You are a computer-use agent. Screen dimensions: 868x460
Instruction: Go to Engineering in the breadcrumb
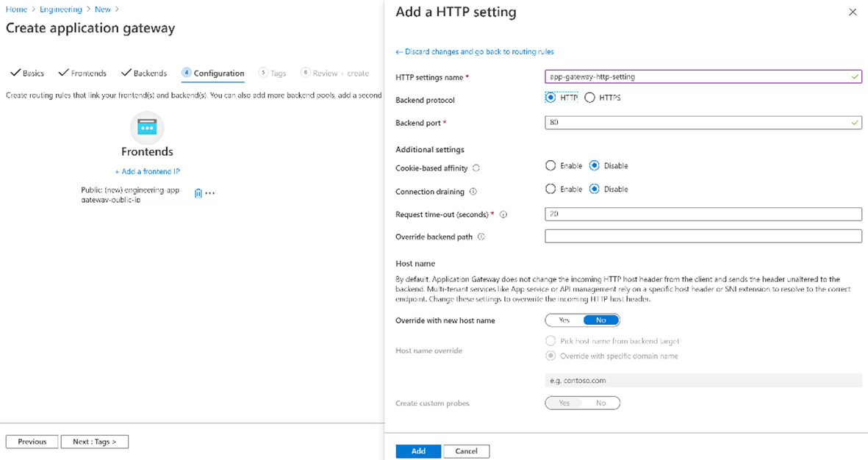[x=61, y=10]
